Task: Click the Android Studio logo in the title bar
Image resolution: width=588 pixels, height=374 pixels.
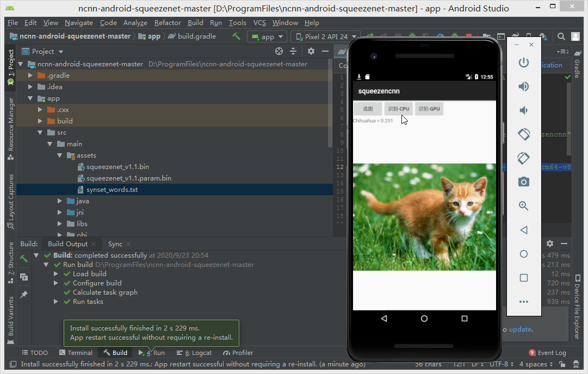Action: pos(10,8)
